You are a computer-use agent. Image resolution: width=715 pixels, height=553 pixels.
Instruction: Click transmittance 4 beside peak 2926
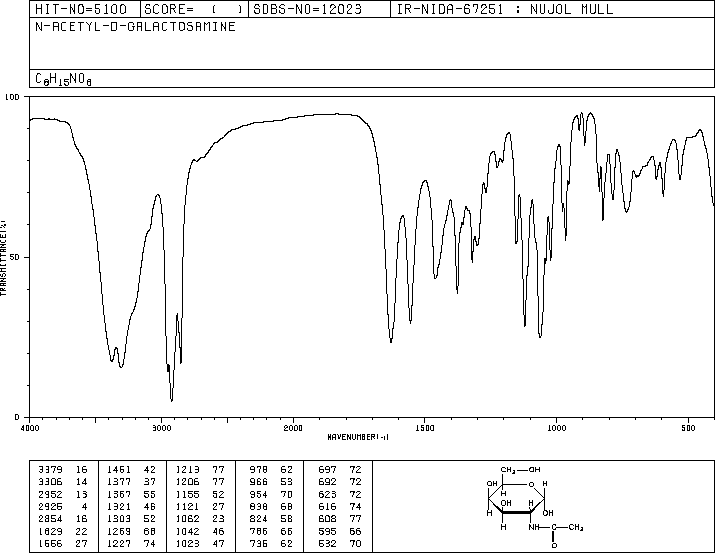pos(84,506)
